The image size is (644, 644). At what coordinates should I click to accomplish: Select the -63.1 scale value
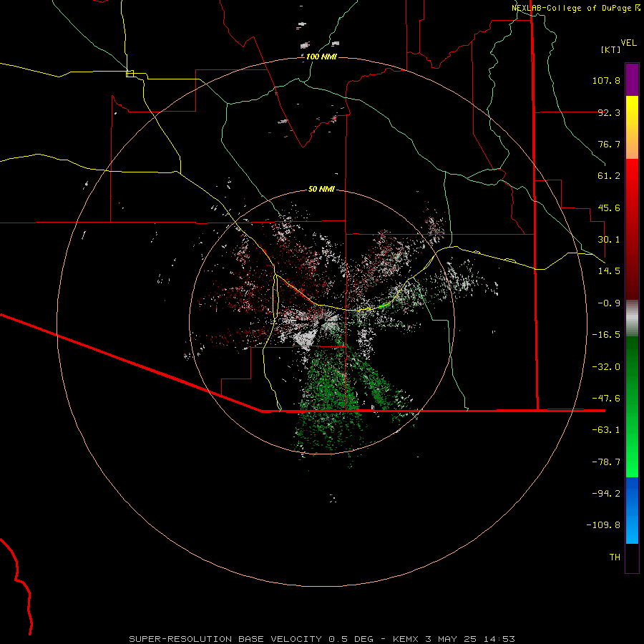606,430
